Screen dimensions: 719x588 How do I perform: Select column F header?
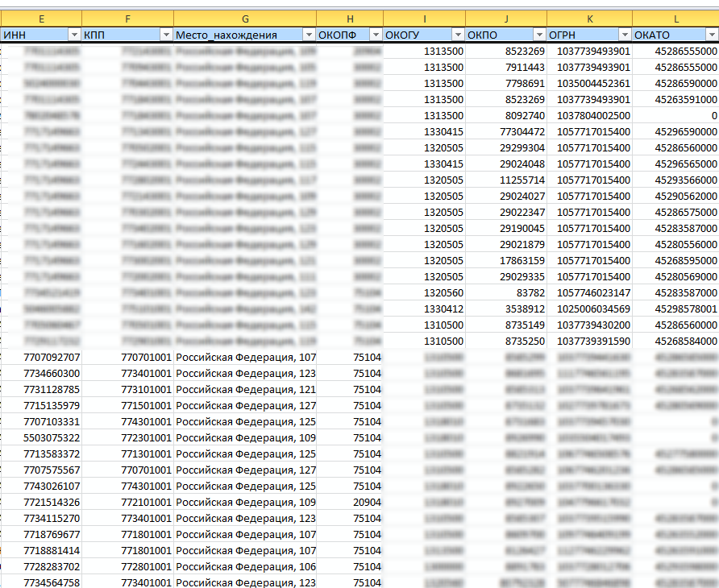[127, 19]
